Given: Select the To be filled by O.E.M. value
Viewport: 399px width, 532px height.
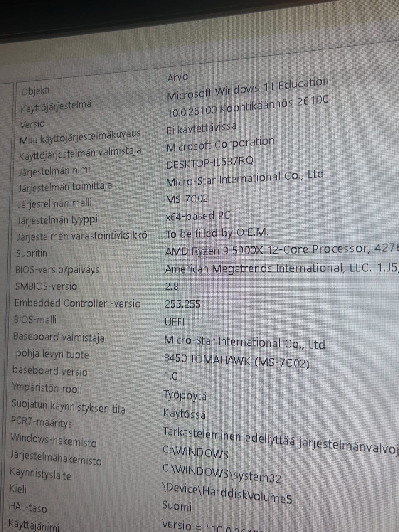Looking at the screenshot, I should pos(217,233).
